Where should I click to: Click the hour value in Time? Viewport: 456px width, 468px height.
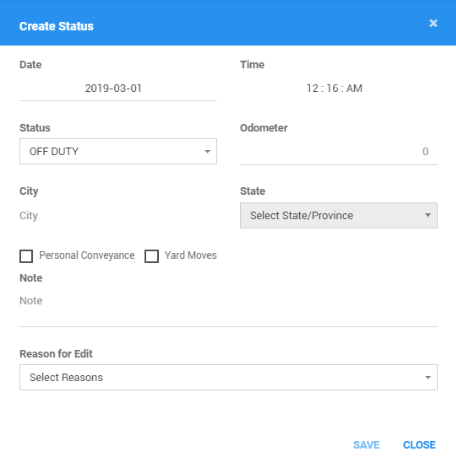pyautogui.click(x=312, y=88)
